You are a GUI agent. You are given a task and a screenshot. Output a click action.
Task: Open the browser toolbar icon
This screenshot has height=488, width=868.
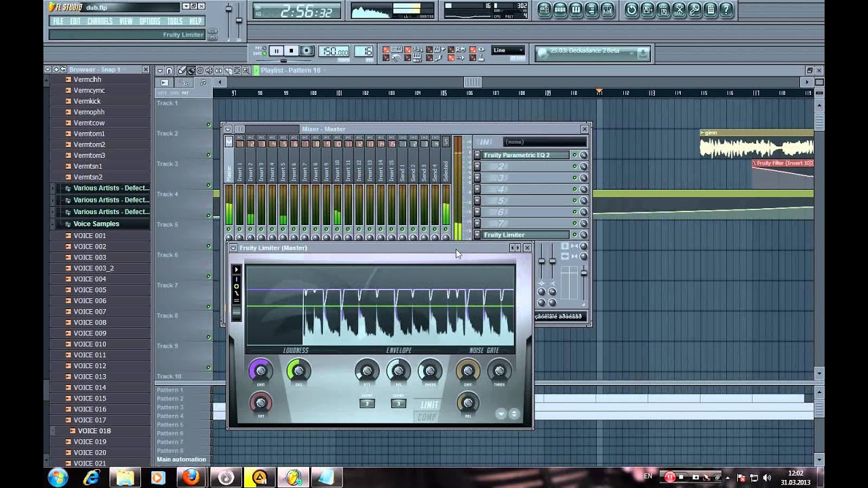(591, 9)
